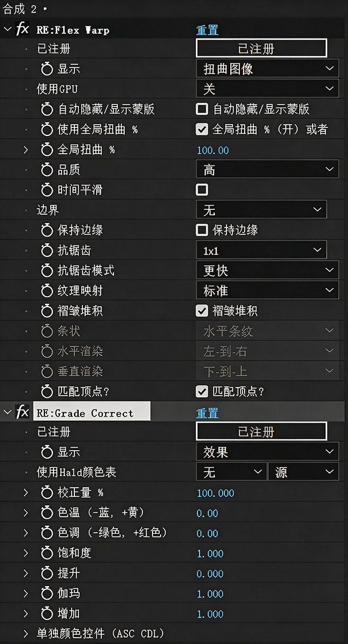
Task: Activate the stopwatch for 纹理映射
Action: pyautogui.click(x=47, y=291)
